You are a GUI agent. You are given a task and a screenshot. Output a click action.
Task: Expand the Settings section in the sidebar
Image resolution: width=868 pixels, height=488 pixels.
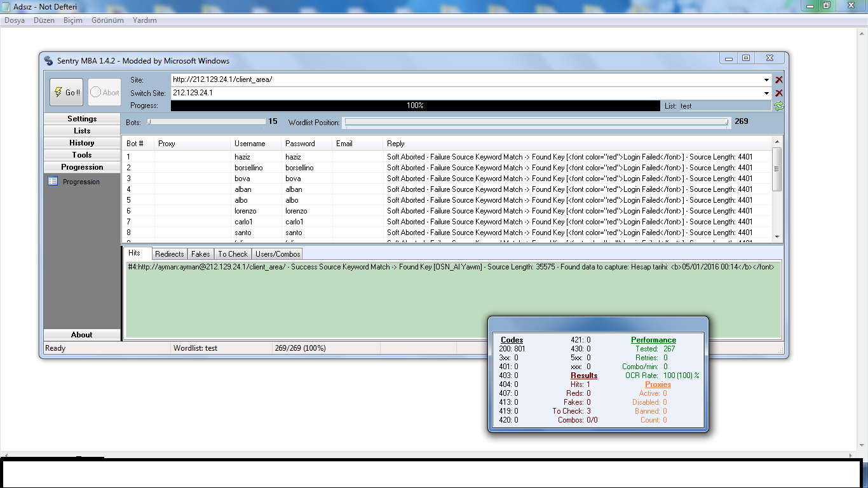click(x=82, y=119)
